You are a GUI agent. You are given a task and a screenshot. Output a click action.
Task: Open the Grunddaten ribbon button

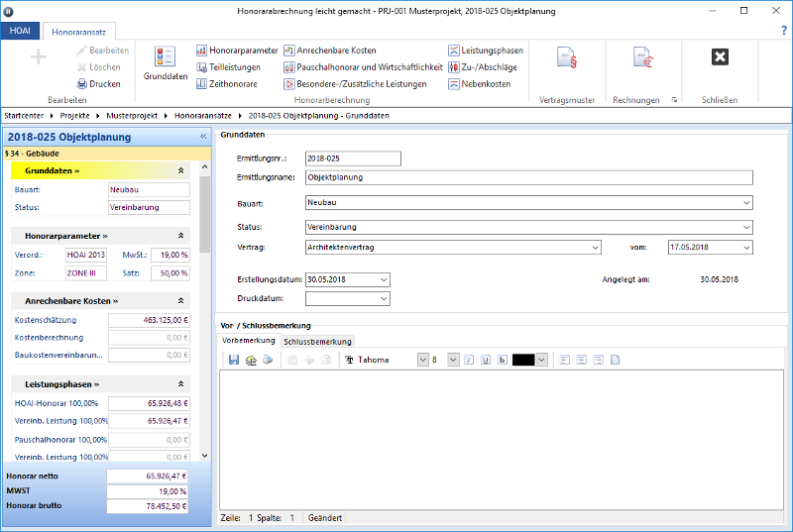pos(166,63)
